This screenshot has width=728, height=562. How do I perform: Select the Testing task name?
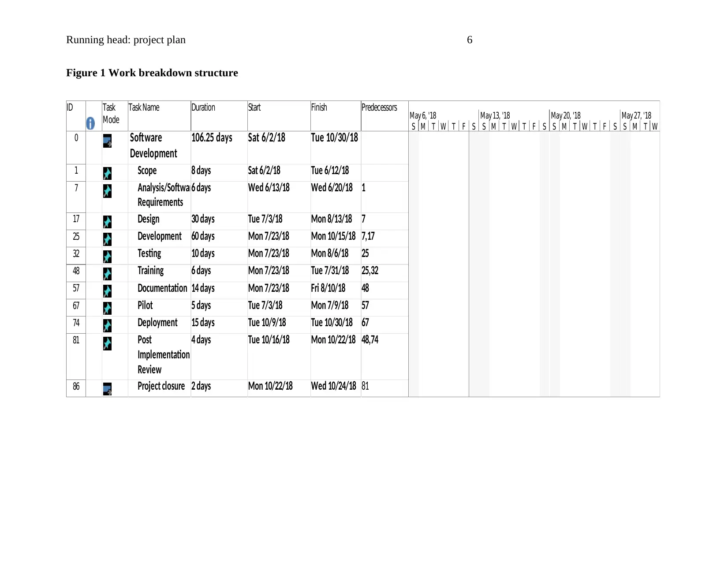(149, 253)
